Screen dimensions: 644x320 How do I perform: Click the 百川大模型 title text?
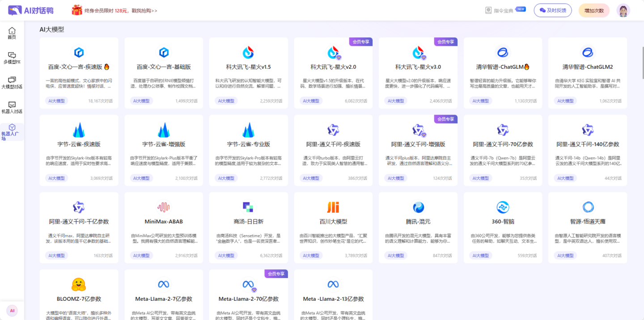(x=333, y=222)
